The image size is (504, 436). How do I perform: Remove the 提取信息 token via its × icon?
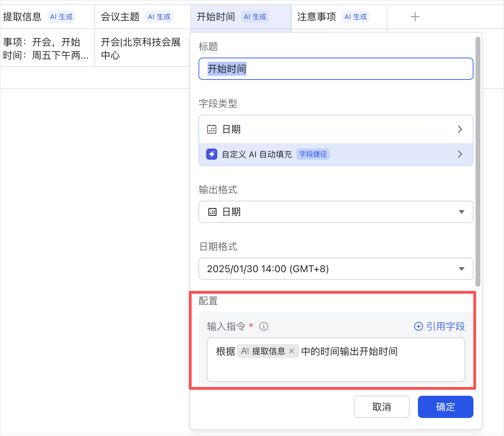click(x=292, y=351)
